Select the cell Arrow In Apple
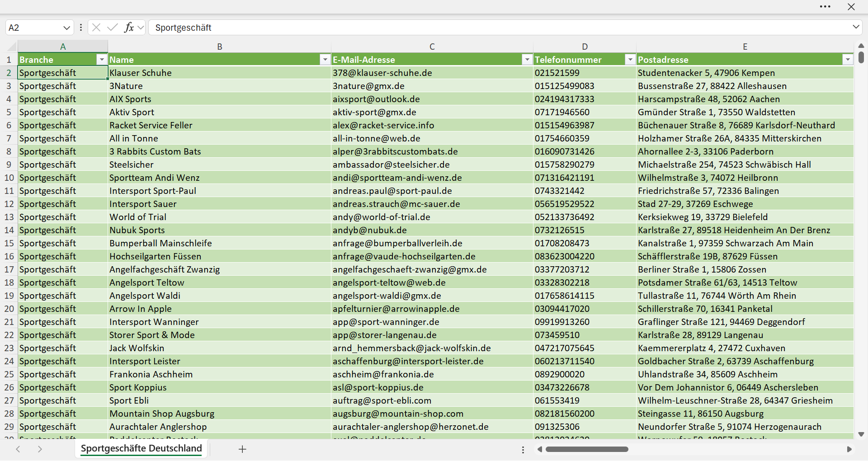Screen dimensions: 868x461 click(219, 309)
